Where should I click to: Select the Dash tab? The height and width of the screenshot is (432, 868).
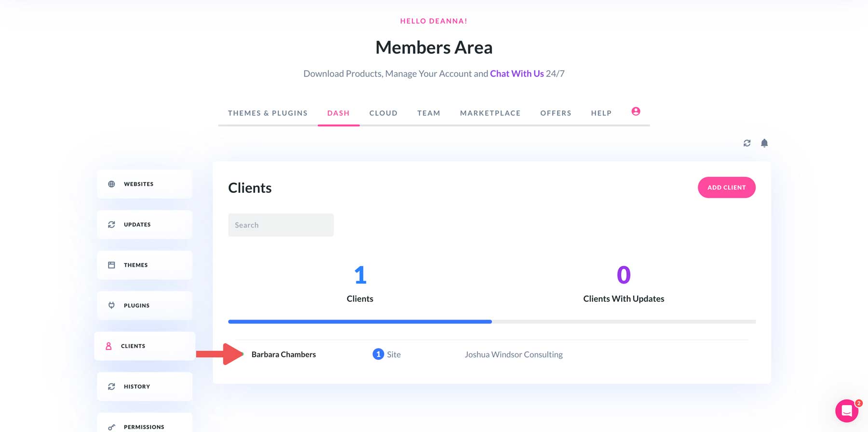click(x=339, y=113)
